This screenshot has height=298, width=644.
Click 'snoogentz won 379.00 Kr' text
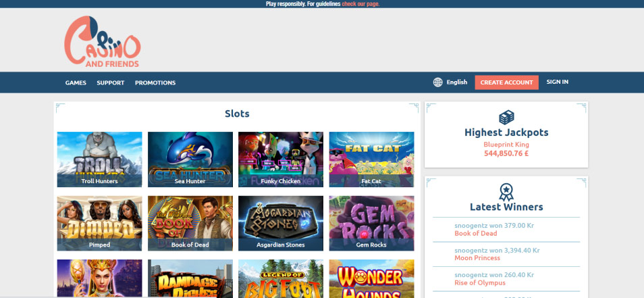pos(494,226)
